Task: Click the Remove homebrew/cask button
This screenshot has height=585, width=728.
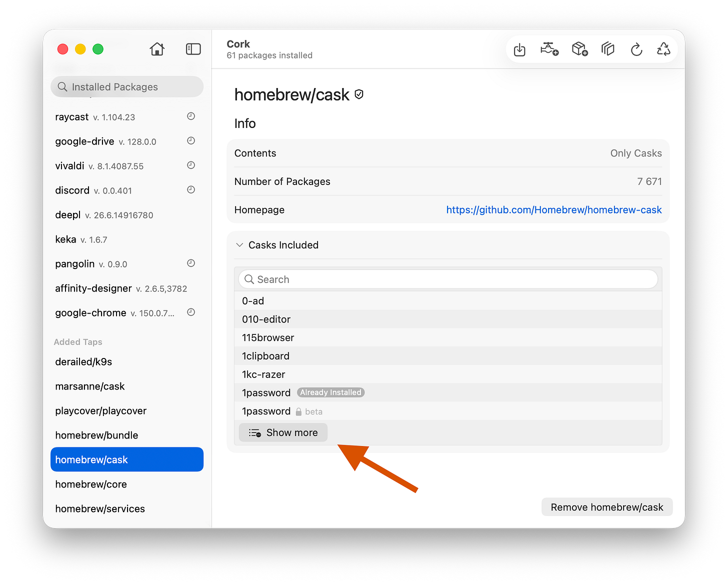Action: [x=607, y=507]
